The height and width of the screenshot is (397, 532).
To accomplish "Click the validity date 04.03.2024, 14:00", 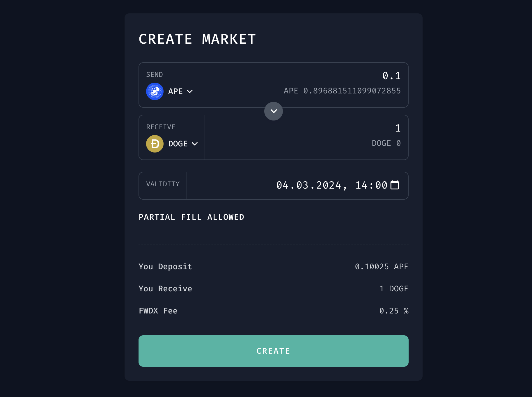I will pyautogui.click(x=331, y=185).
